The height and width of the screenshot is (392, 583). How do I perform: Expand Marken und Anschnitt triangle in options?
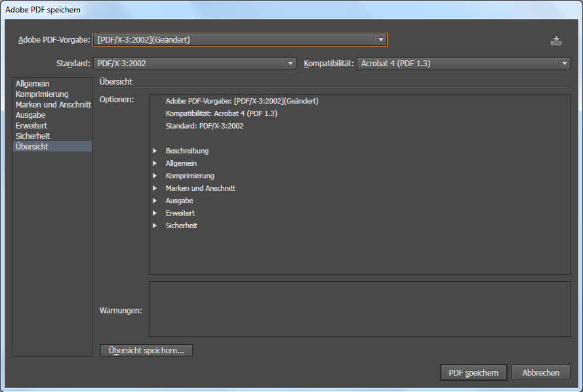click(155, 188)
